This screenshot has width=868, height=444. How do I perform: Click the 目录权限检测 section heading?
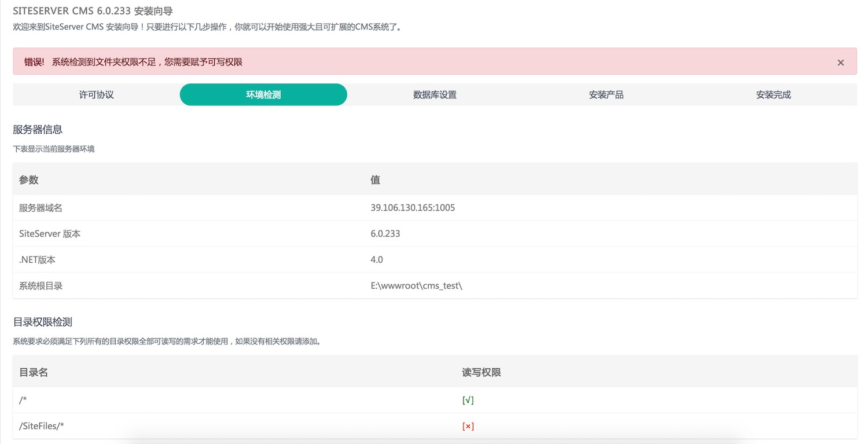(42, 322)
